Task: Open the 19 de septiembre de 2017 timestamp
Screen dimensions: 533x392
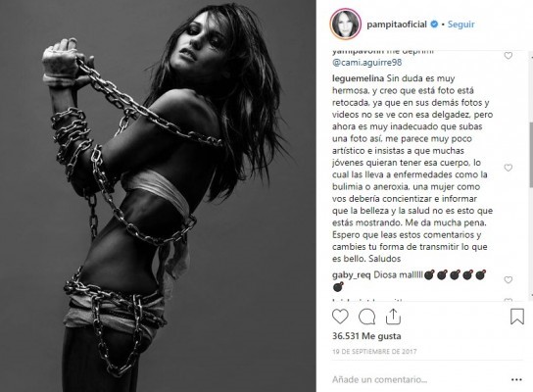Action: [x=374, y=352]
